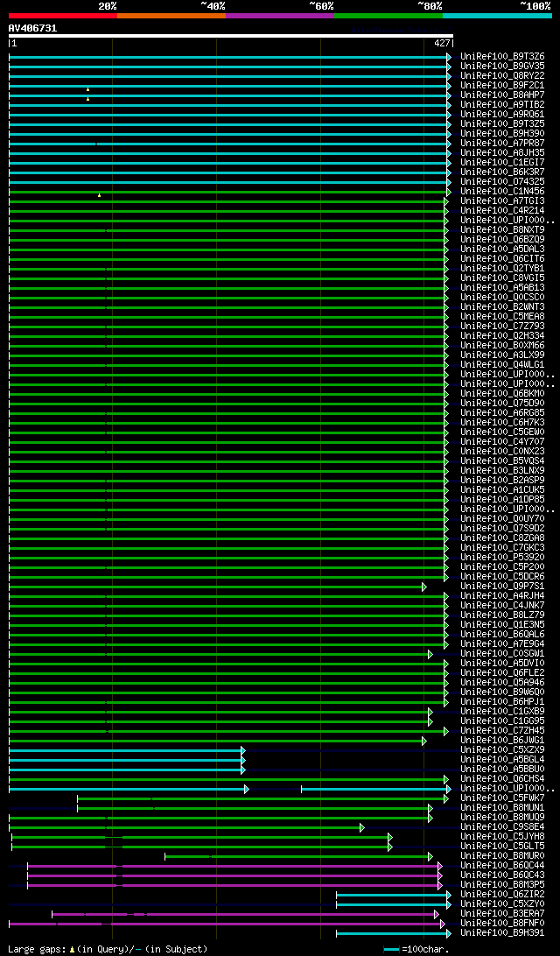This screenshot has height=956, width=560.
Task: Select the UniRef100_C5FWK7 label
Action: point(503,798)
